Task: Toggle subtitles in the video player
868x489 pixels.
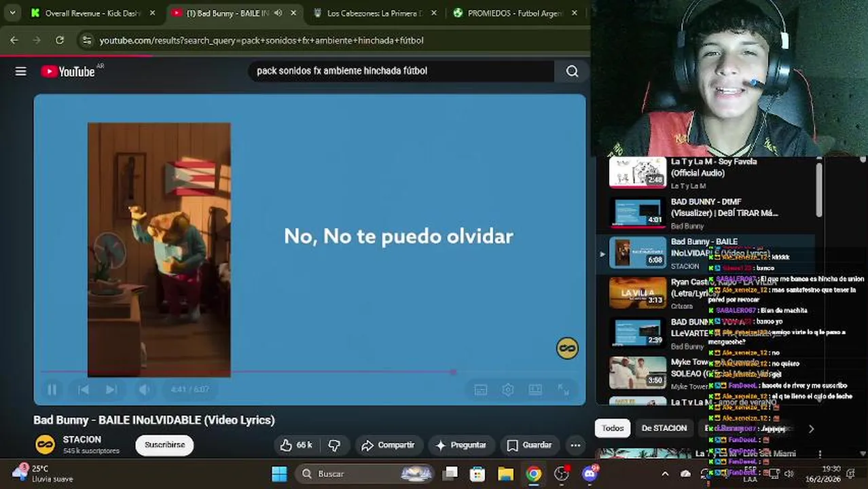Action: coord(480,389)
